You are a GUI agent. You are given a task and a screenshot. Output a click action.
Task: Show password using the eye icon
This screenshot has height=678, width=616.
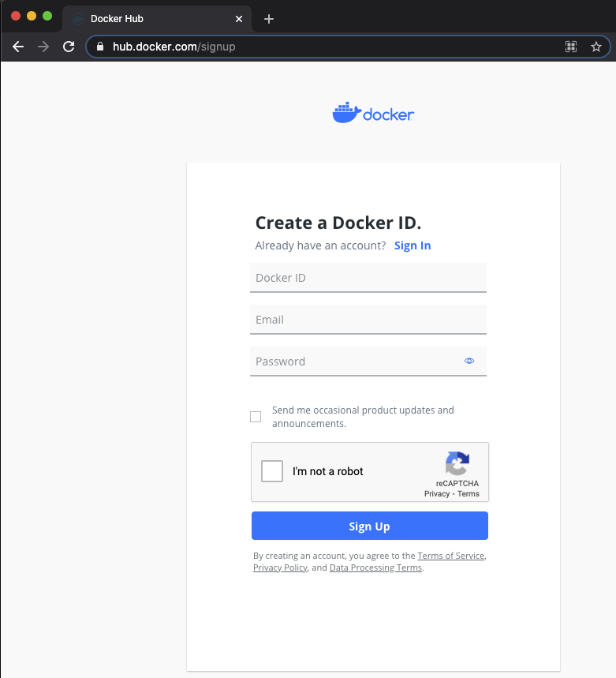[x=469, y=361]
